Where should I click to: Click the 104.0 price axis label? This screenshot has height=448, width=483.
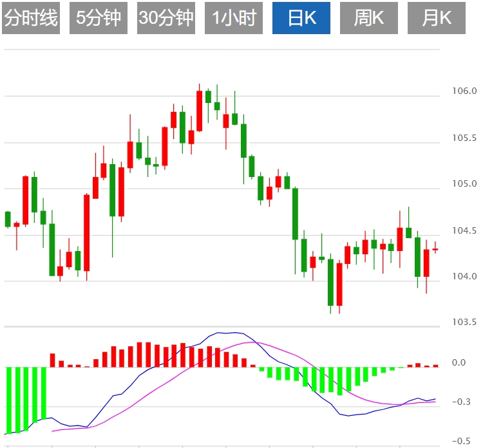pos(464,277)
